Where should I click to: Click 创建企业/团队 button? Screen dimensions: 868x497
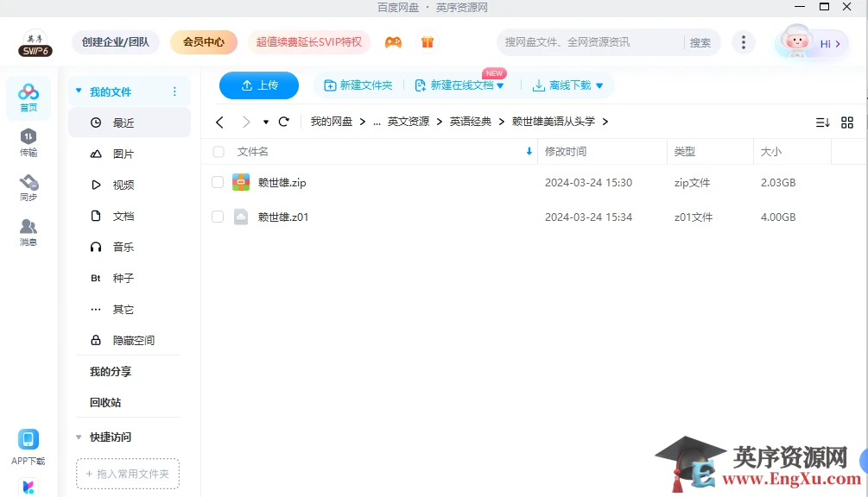tap(116, 42)
